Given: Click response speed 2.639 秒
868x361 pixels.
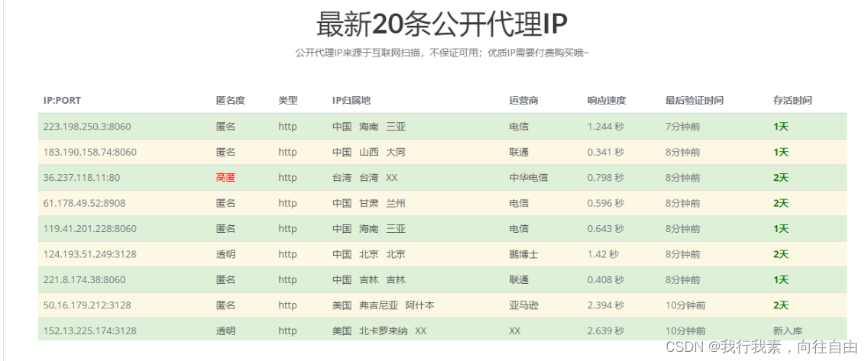Looking at the screenshot, I should click(606, 330).
